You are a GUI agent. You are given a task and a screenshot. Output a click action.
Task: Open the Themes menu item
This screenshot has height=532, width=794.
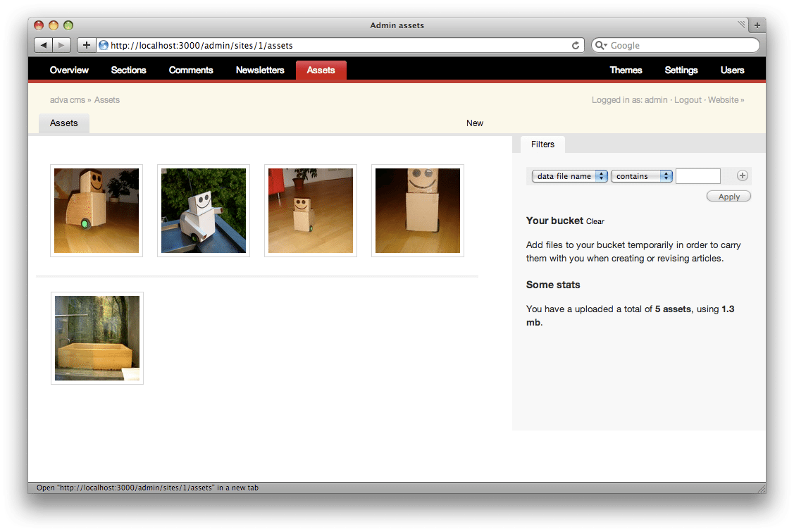pos(626,70)
